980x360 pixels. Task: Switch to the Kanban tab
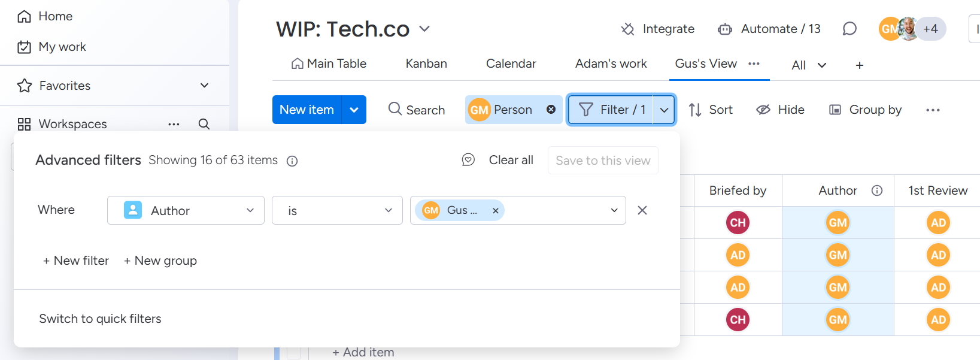[x=426, y=63]
